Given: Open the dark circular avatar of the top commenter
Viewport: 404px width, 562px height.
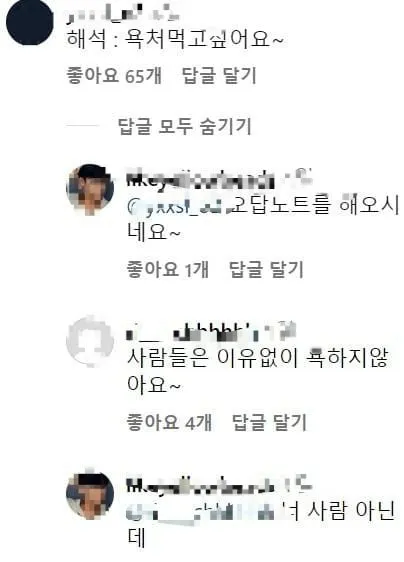Looking at the screenshot, I should [x=29, y=22].
